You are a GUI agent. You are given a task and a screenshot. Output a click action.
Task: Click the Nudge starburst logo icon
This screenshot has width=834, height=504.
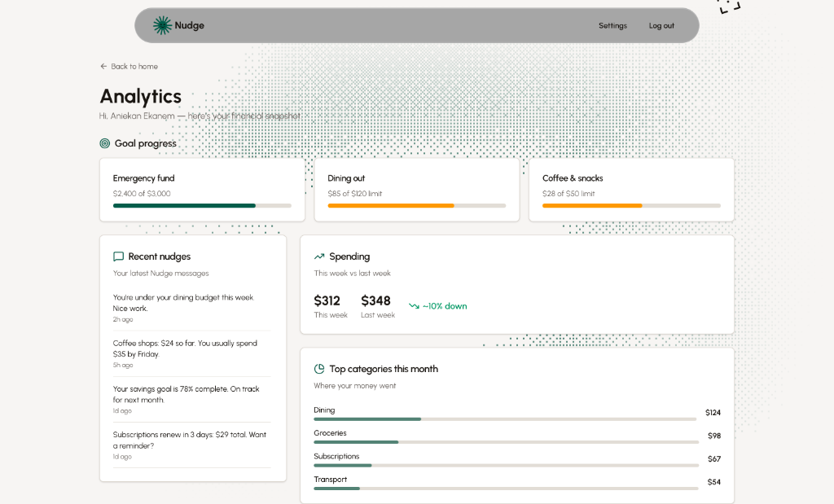pos(162,25)
